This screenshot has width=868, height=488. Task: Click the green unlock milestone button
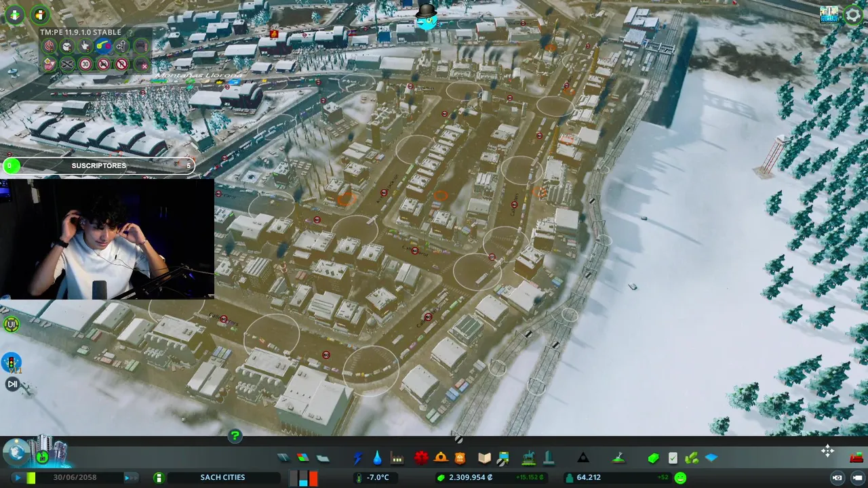click(42, 457)
